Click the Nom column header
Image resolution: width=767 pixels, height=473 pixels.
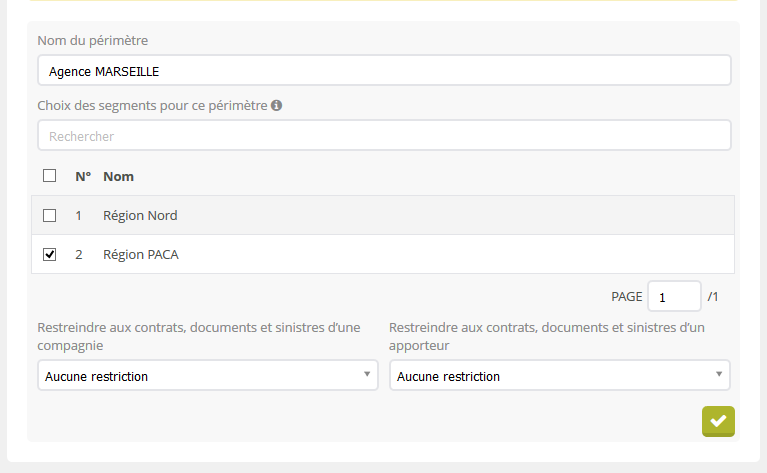pyautogui.click(x=118, y=176)
